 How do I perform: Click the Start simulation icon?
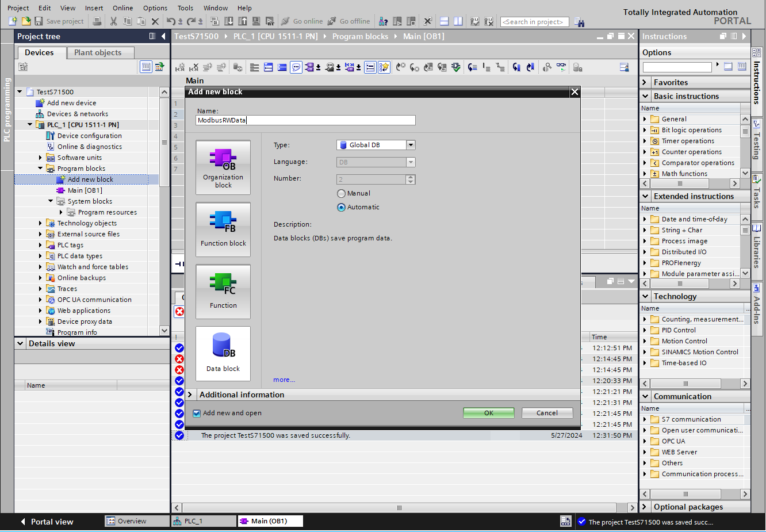[x=256, y=21]
